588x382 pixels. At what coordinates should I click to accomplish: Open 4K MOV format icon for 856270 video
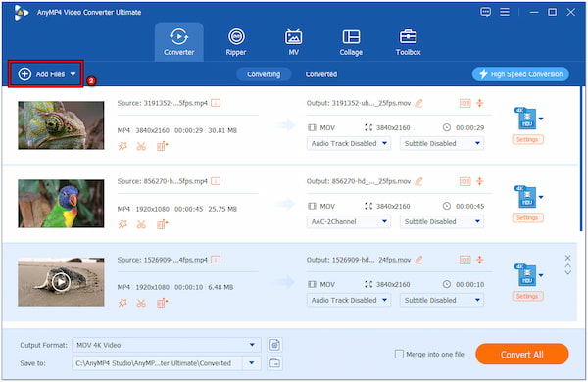[525, 197]
